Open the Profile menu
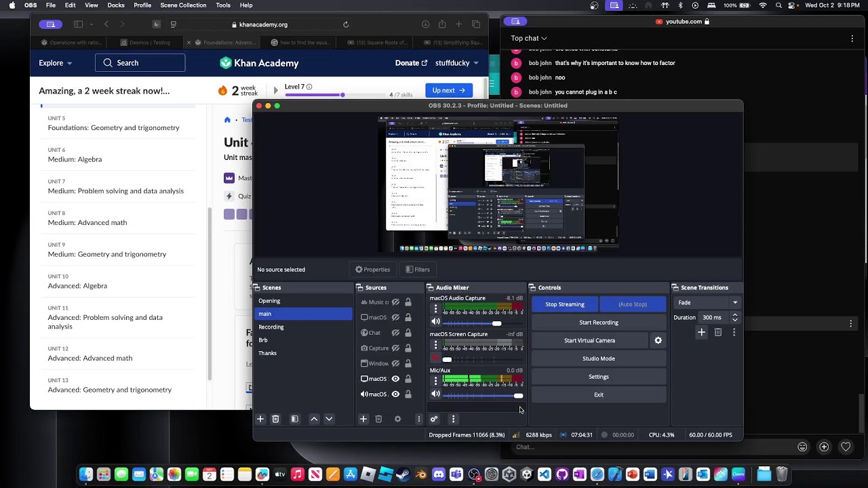 pyautogui.click(x=142, y=5)
